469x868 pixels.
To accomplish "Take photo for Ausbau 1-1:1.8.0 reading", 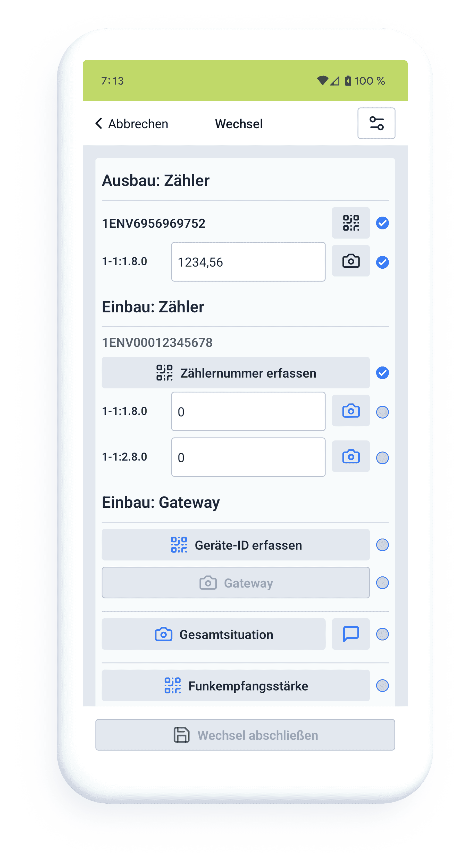I will [x=351, y=261].
